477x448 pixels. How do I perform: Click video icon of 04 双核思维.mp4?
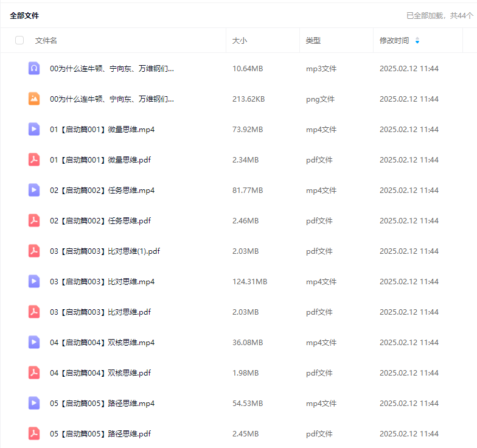[34, 342]
